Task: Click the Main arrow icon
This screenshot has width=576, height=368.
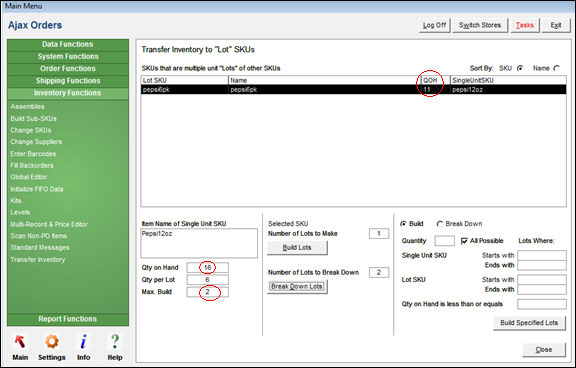Action: (20, 342)
